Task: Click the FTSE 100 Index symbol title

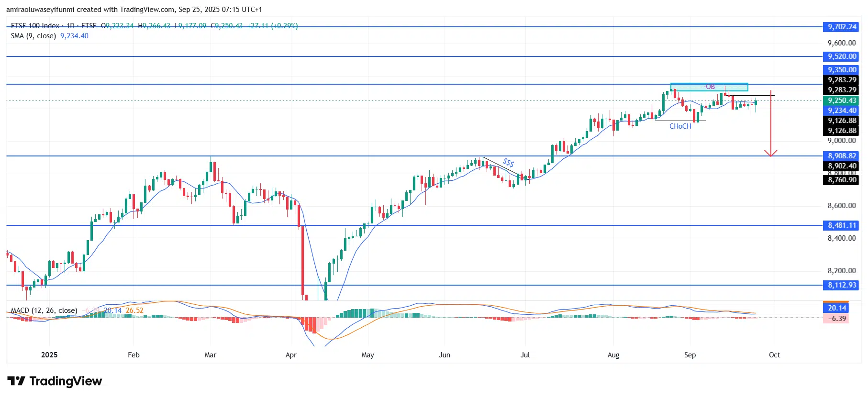Action: coord(35,26)
